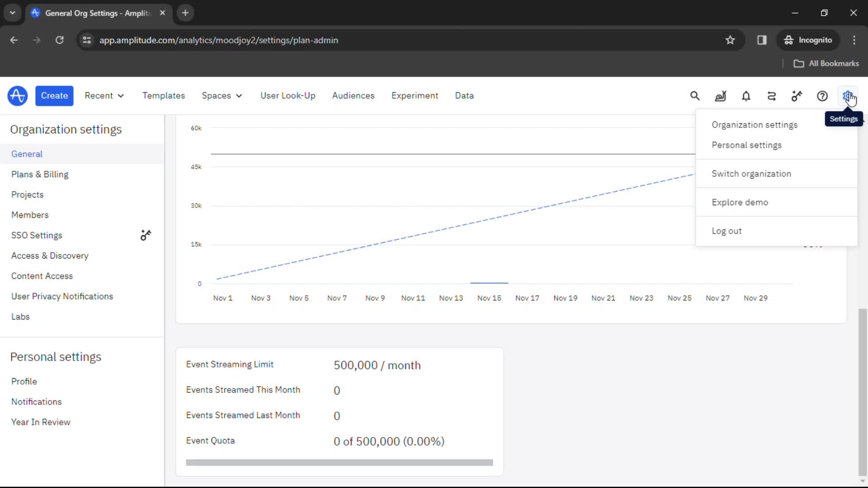The width and height of the screenshot is (868, 488).
Task: Navigate to Explore demo option
Action: 740,202
